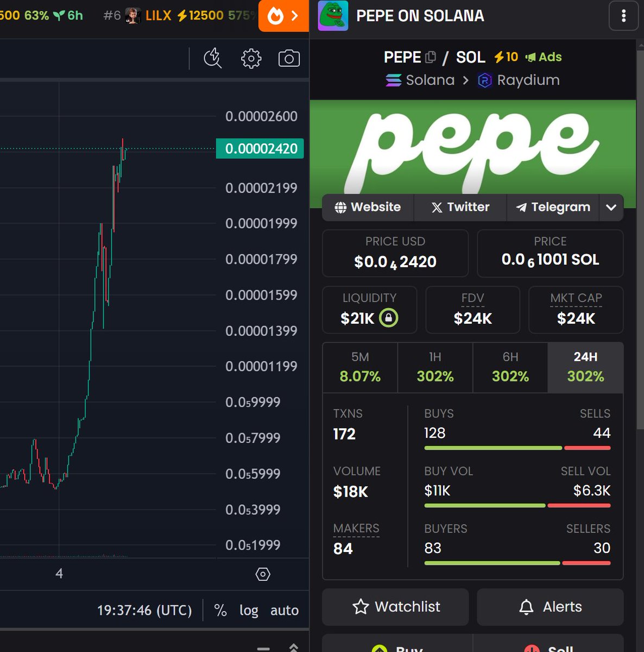The height and width of the screenshot is (652, 644).
Task: Toggle percent scale on chart
Action: tap(220, 610)
